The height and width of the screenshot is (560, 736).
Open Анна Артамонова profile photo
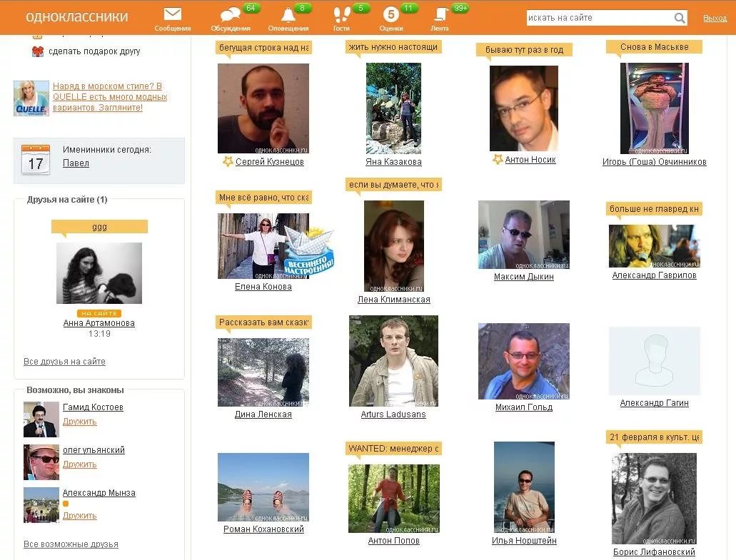[99, 273]
